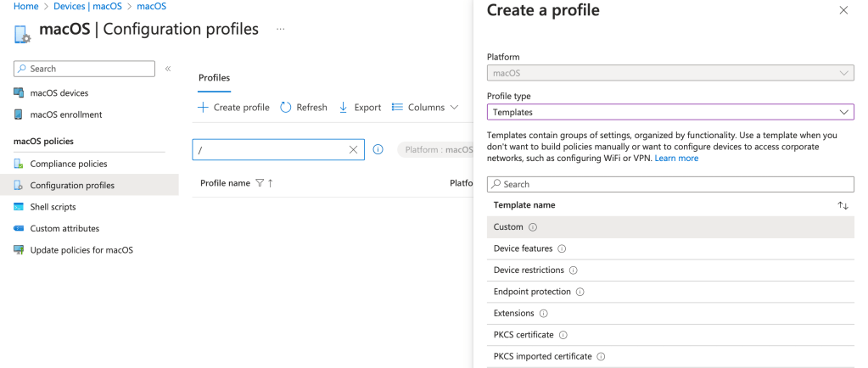Click the template Search field
This screenshot has height=368, width=868.
669,184
